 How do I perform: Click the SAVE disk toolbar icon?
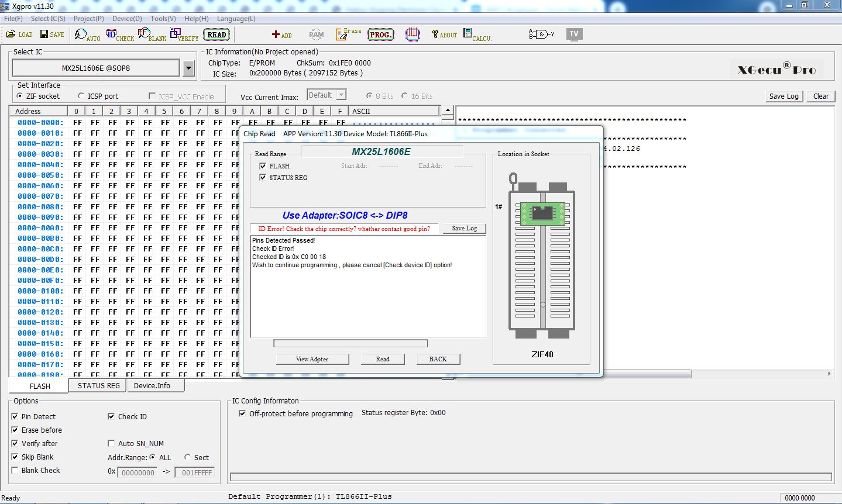pyautogui.click(x=51, y=34)
